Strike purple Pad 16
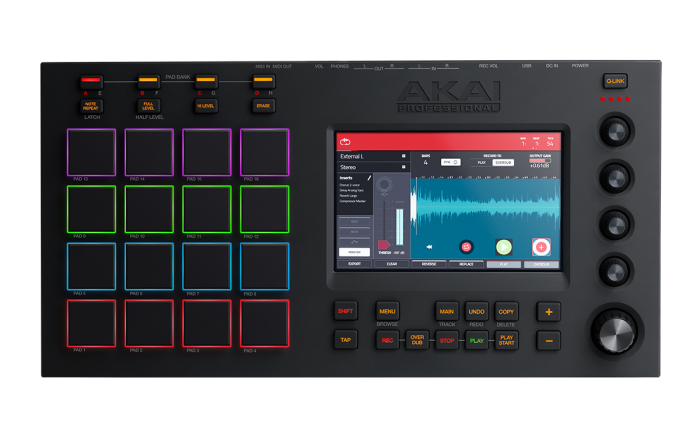This screenshot has height=438, width=700. (265, 152)
